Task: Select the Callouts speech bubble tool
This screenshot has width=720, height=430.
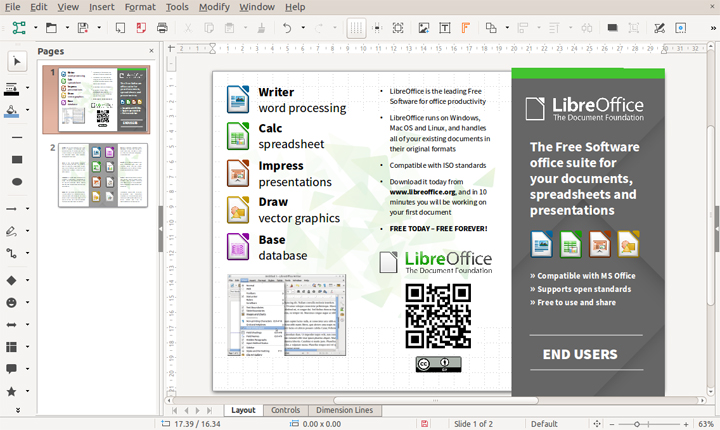Action: pyautogui.click(x=11, y=369)
